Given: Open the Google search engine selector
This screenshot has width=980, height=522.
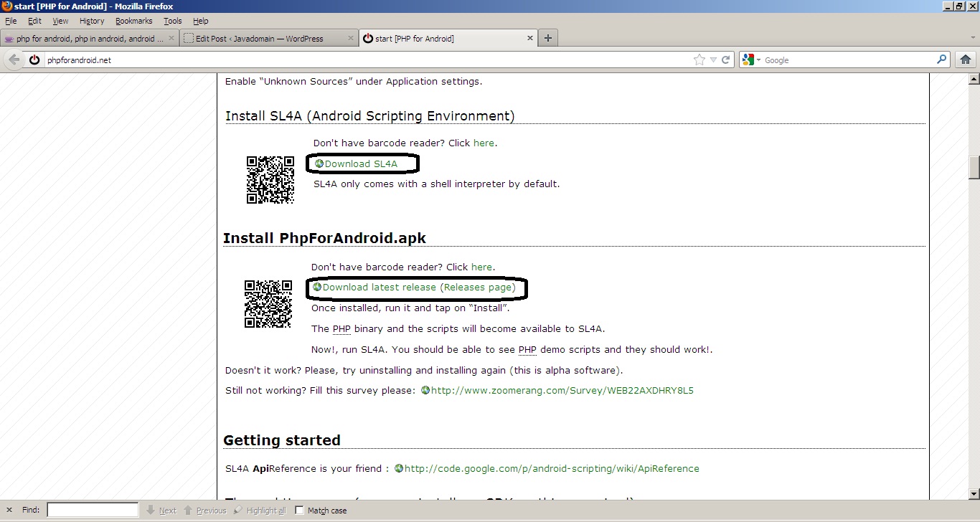Looking at the screenshot, I should coord(752,60).
